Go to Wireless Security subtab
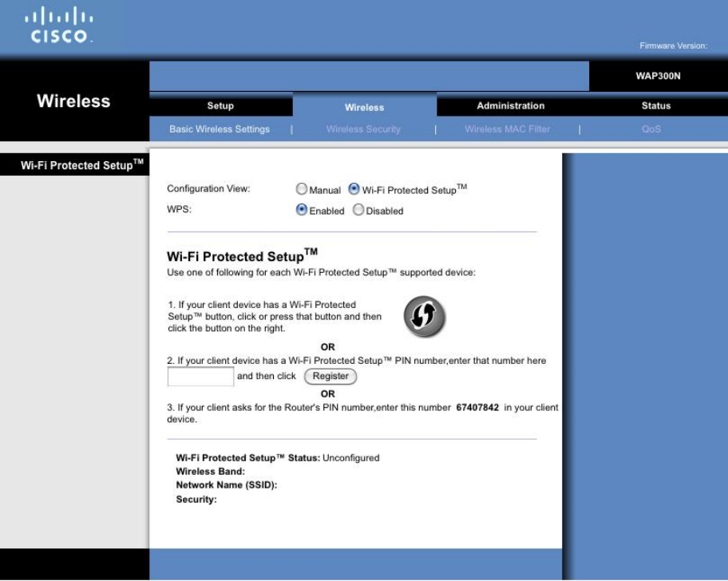The height and width of the screenshot is (581, 728). pos(363,129)
